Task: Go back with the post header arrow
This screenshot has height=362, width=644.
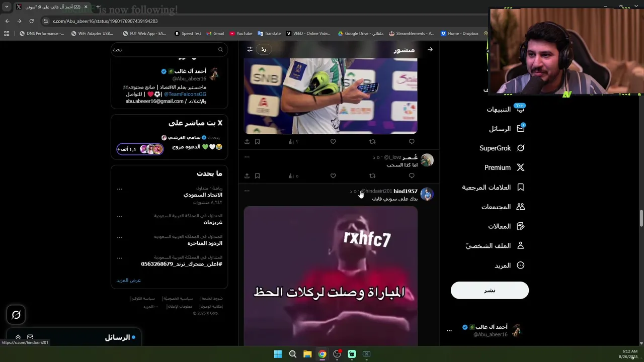Action: pos(430,49)
